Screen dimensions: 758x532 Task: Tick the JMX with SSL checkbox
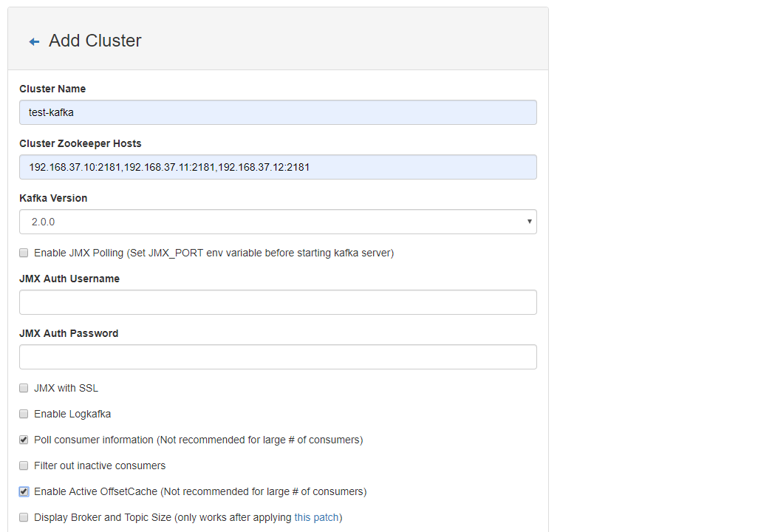24,388
